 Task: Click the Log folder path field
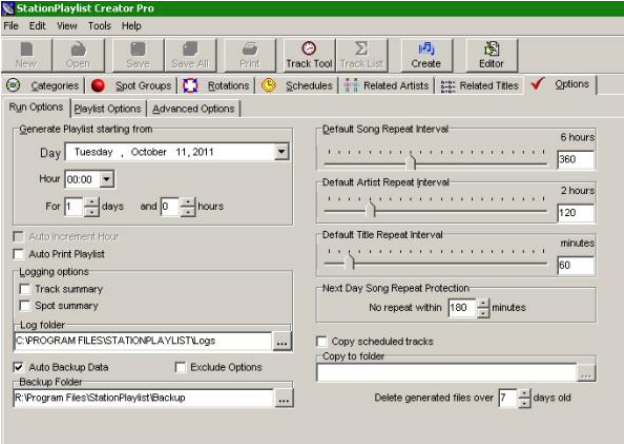coord(143,341)
